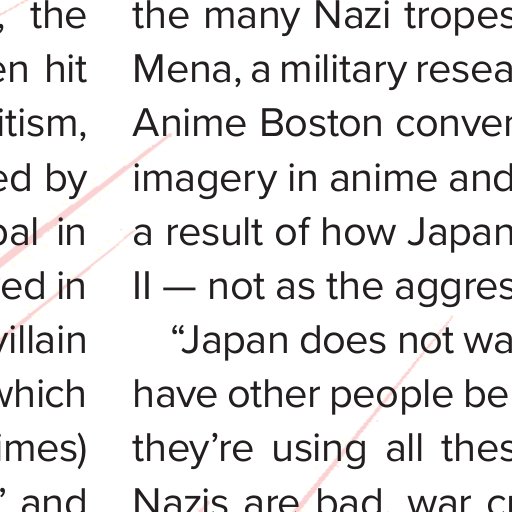Image resolution: width=512 pixels, height=512 pixels.
Task: Click "Japan" following the word "how"
Action: (x=460, y=235)
